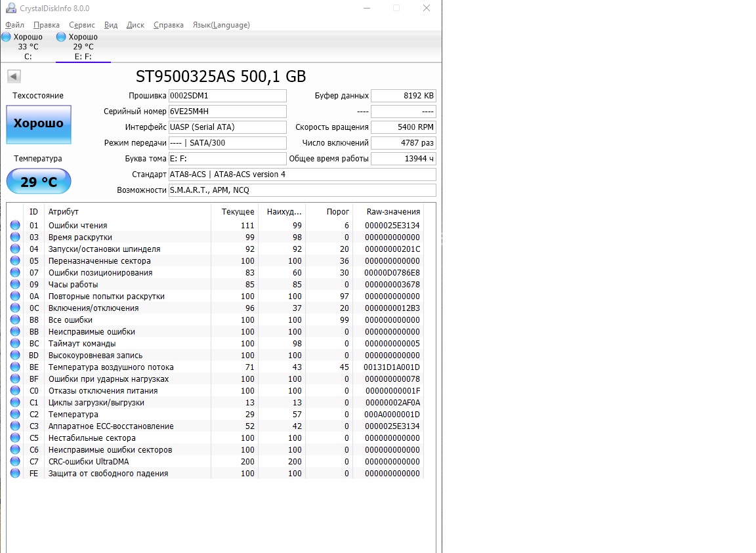Open the Справка menu
The width and height of the screenshot is (756, 553).
(x=168, y=25)
